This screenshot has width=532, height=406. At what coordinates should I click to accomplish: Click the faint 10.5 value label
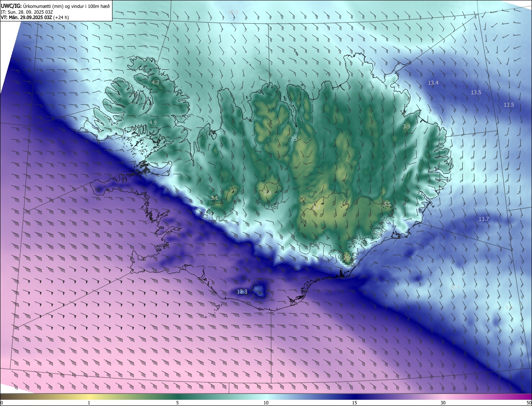233,12
